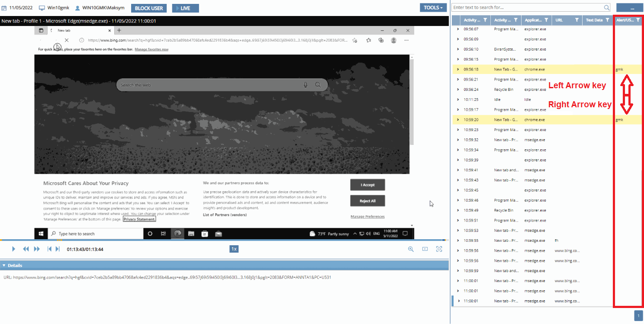Click the search text input field
Viewport: 644px width, 324px height.
click(x=527, y=7)
